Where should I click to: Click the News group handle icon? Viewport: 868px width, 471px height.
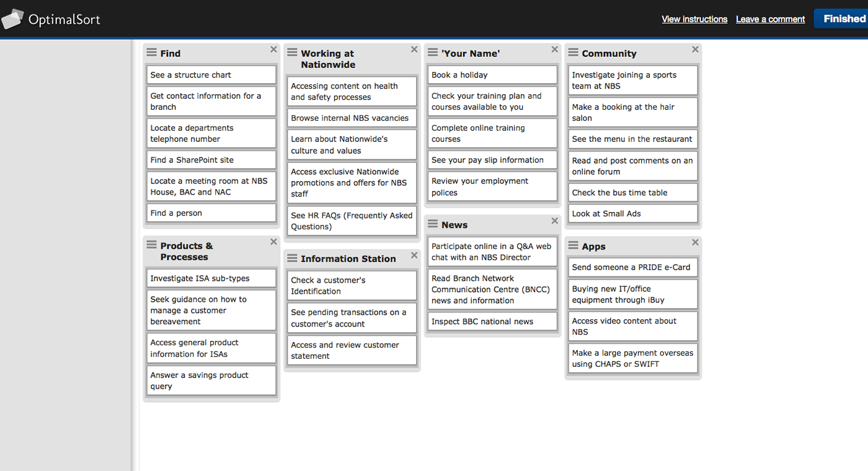coord(433,224)
